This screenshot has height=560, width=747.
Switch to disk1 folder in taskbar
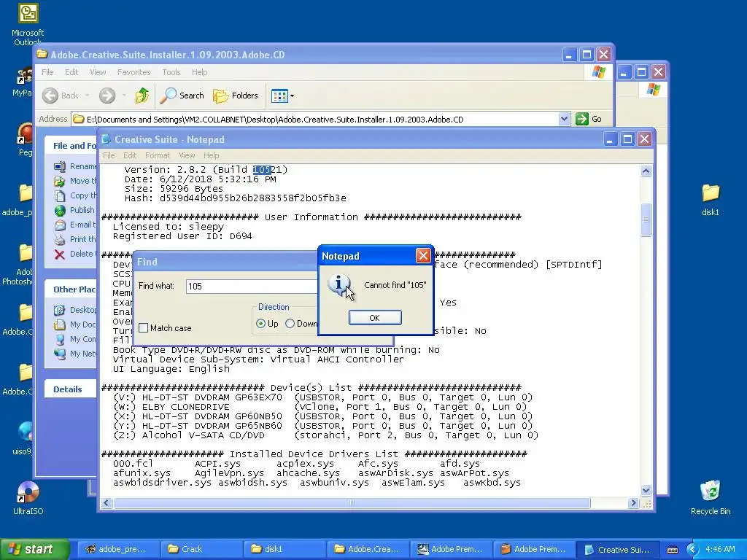(285, 549)
